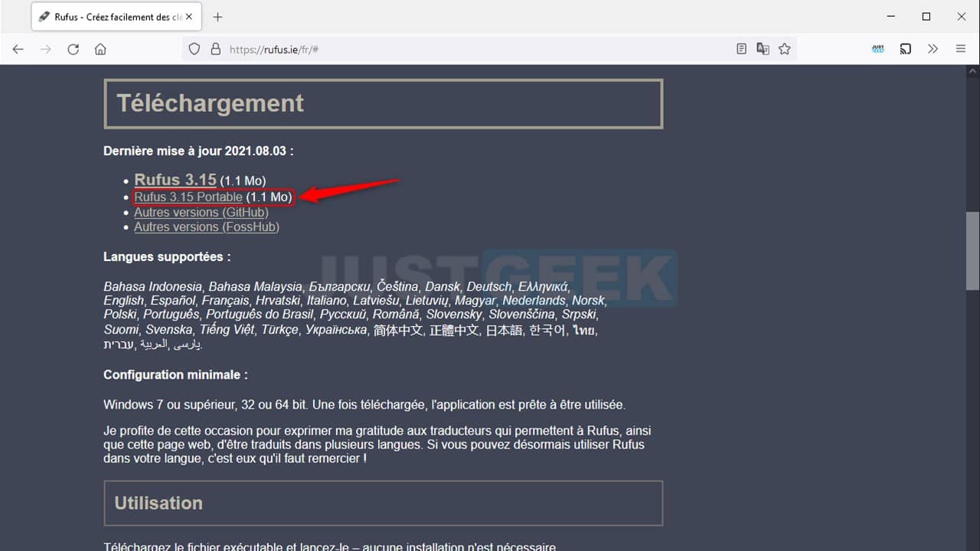This screenshot has width=980, height=551.
Task: Click the Langues supportées label
Action: pyautogui.click(x=167, y=256)
